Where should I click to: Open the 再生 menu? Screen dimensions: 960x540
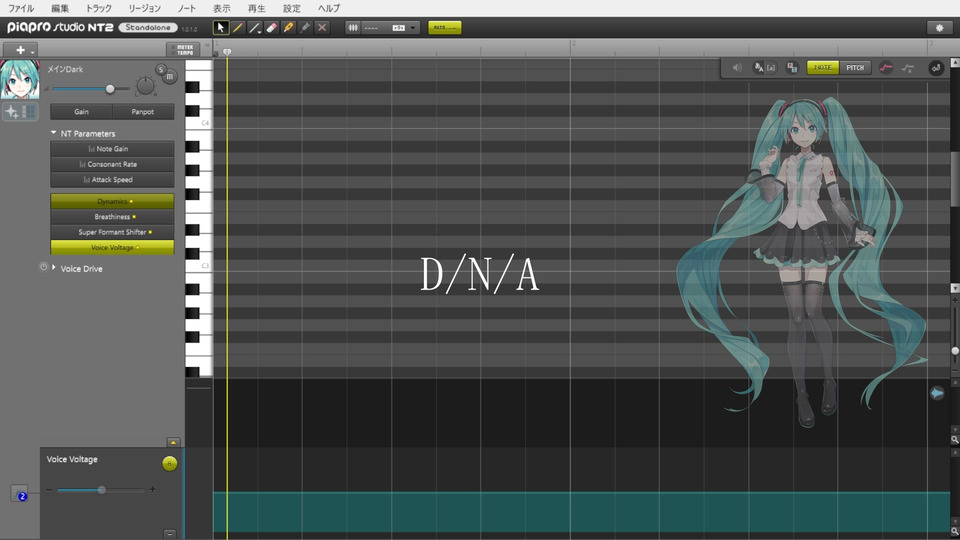(x=257, y=8)
